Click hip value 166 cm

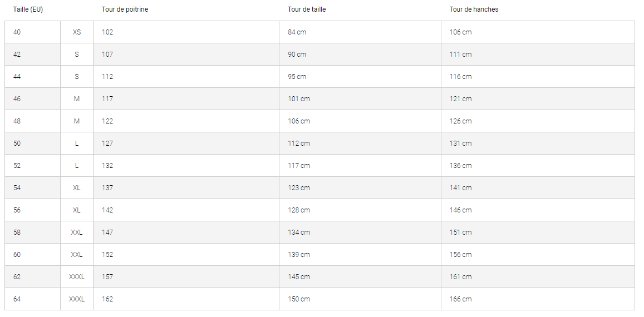click(460, 299)
